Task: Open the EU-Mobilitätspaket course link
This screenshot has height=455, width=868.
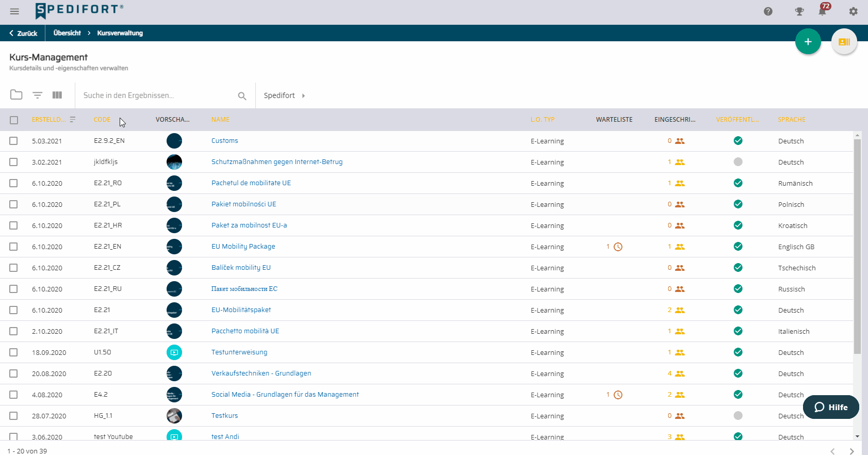Action: (241, 310)
